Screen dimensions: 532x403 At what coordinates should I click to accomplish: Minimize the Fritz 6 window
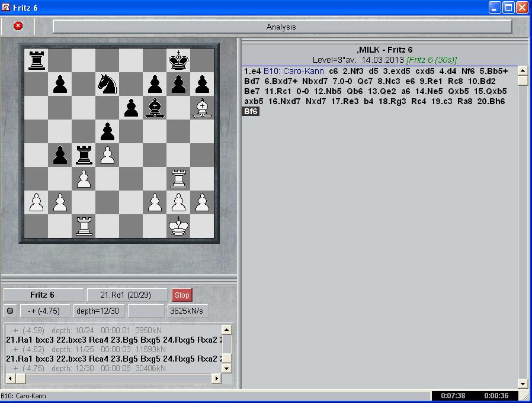click(x=495, y=8)
